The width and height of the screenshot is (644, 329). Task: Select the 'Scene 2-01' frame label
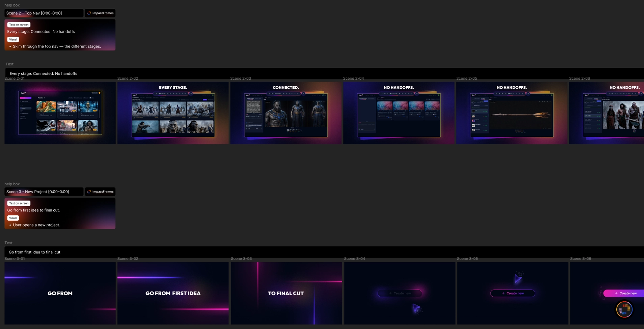pos(15,79)
